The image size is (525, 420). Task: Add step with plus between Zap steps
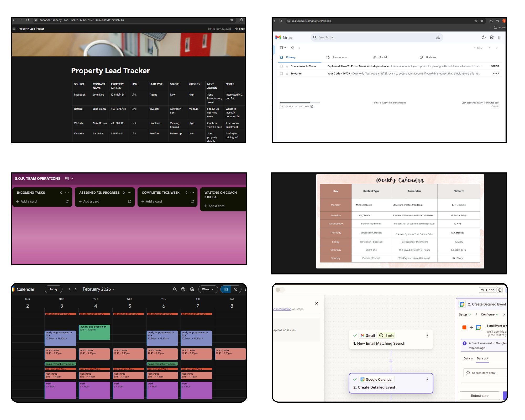391,361
